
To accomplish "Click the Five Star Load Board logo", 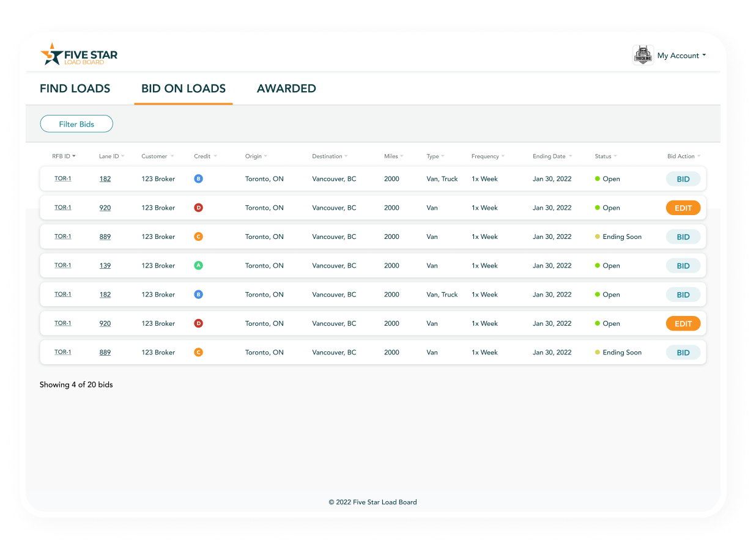I will coord(78,55).
